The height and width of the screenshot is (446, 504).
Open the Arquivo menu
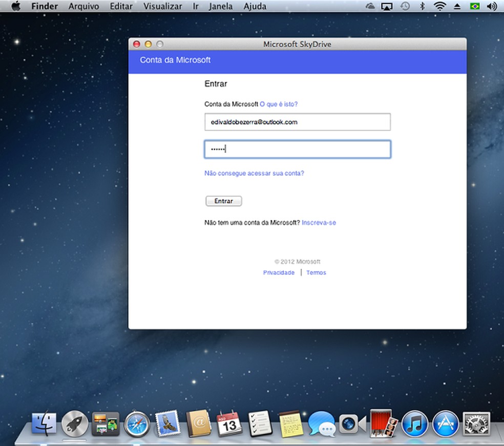click(83, 6)
